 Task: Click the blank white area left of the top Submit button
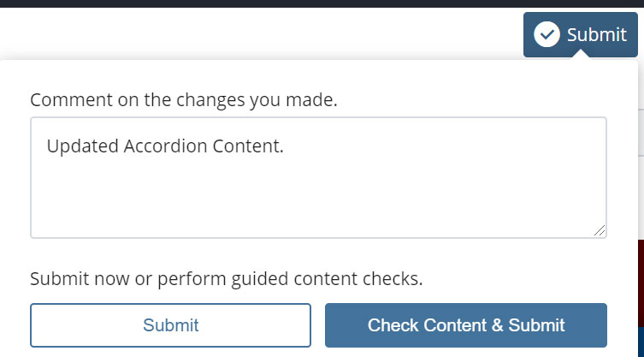click(x=261, y=33)
